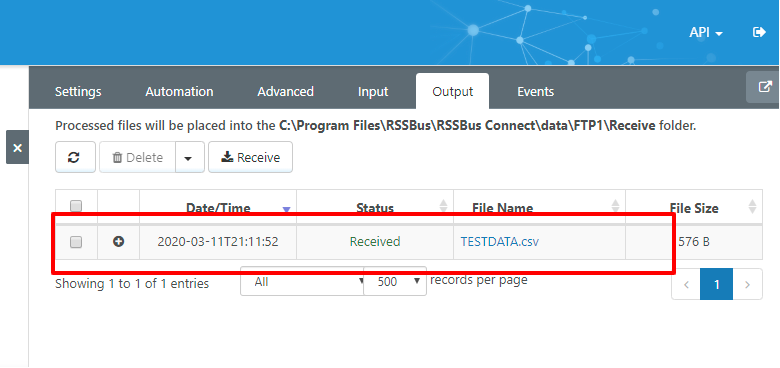Click the Received status cell

tap(375, 242)
